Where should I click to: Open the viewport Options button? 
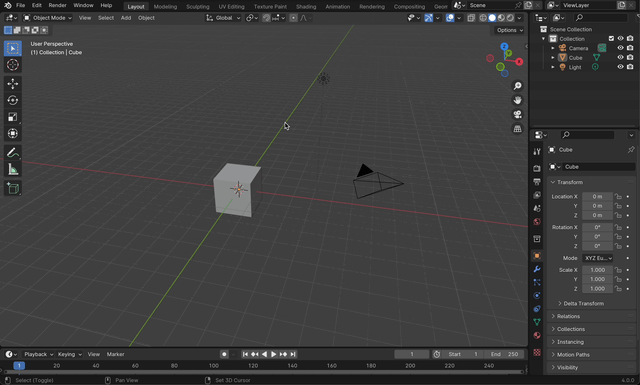click(x=510, y=30)
